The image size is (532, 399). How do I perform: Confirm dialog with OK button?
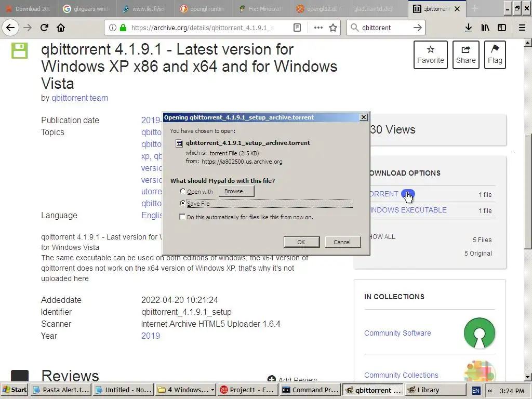tap(301, 242)
